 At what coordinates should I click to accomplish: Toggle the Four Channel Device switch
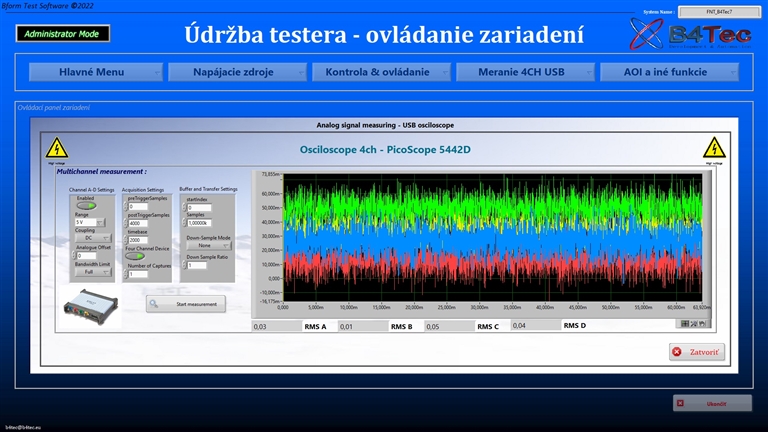click(x=135, y=256)
